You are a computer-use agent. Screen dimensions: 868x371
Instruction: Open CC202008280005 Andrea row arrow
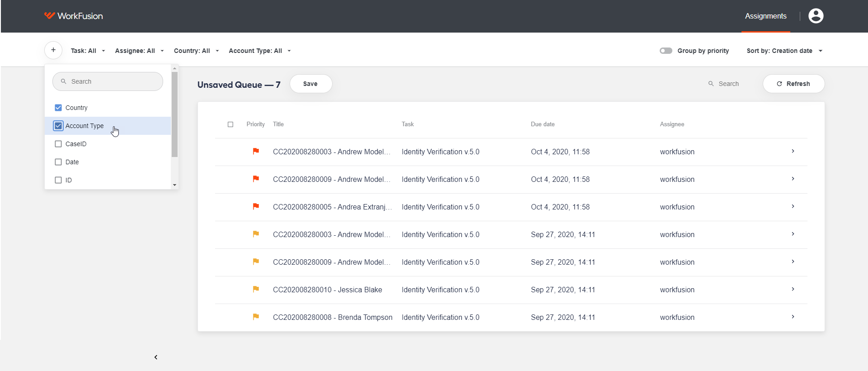(793, 206)
